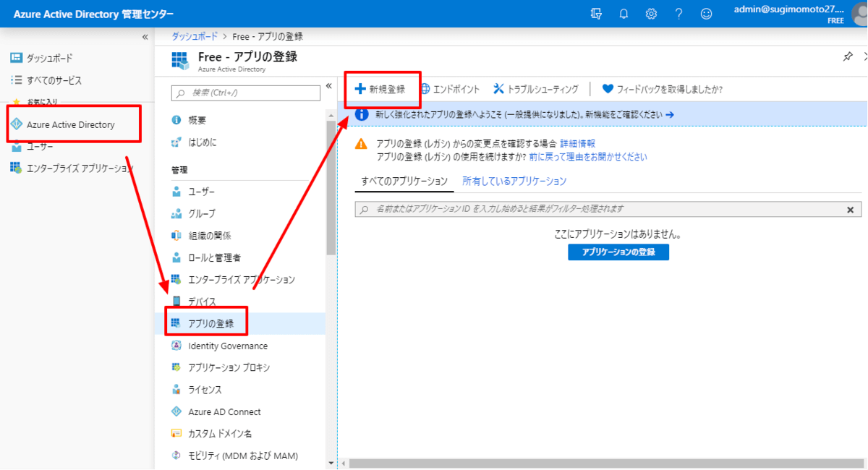Screen dimensions: 868x470
Task: Open the admin account menu
Action: coord(799,14)
